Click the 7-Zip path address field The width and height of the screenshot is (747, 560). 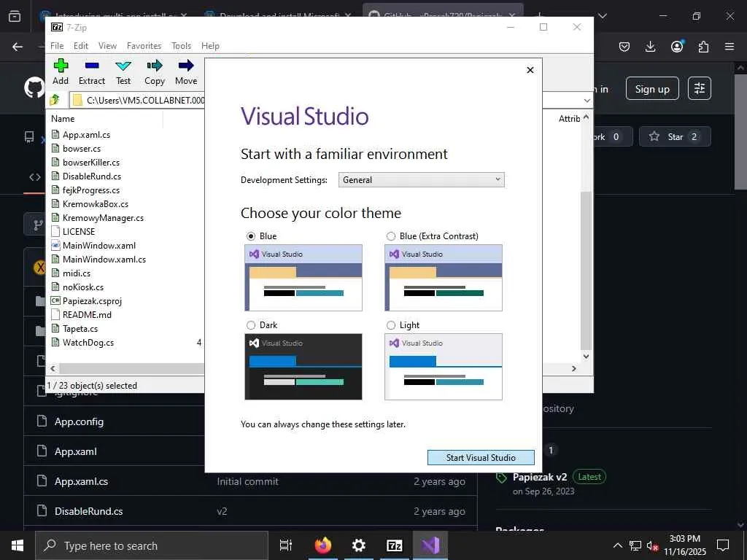pyautogui.click(x=138, y=101)
